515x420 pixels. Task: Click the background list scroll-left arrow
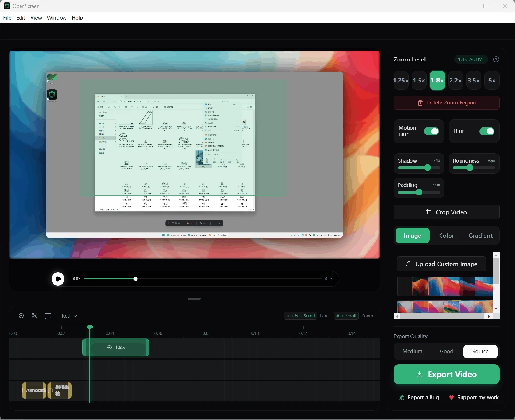(x=397, y=317)
